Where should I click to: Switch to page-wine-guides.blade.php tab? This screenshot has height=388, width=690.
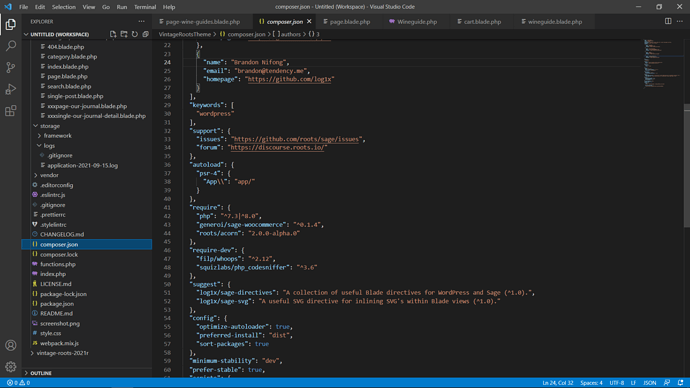coord(203,22)
